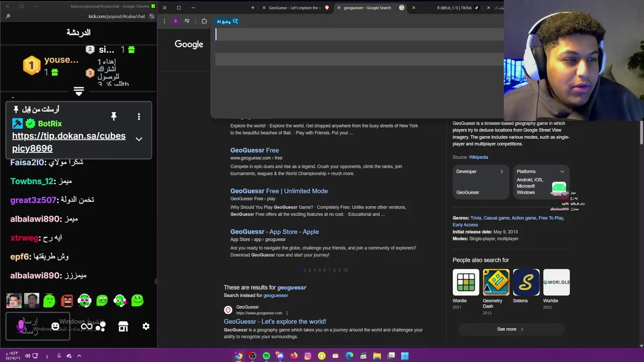The image size is (644, 362).
Task: Open the Early Access genre link
Action: pos(465,225)
